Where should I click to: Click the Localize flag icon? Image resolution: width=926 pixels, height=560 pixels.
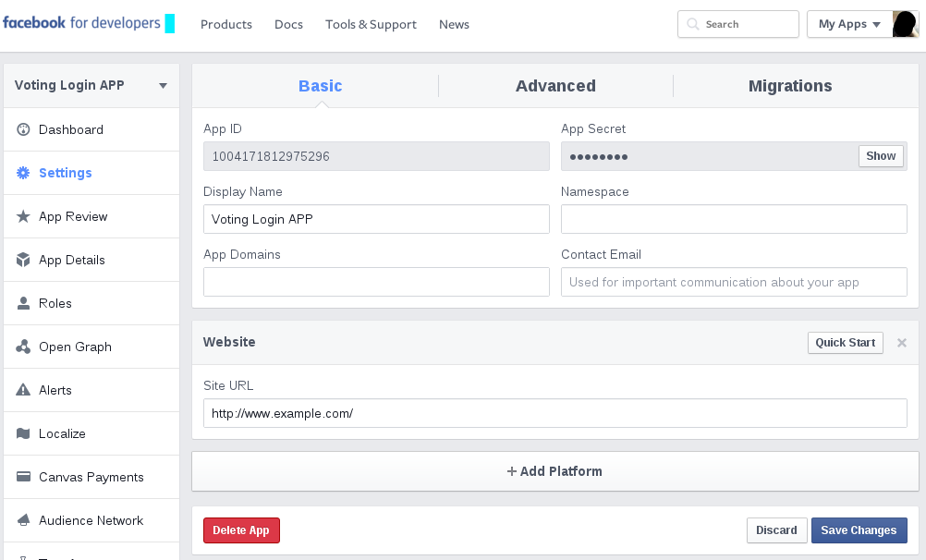pyautogui.click(x=23, y=433)
